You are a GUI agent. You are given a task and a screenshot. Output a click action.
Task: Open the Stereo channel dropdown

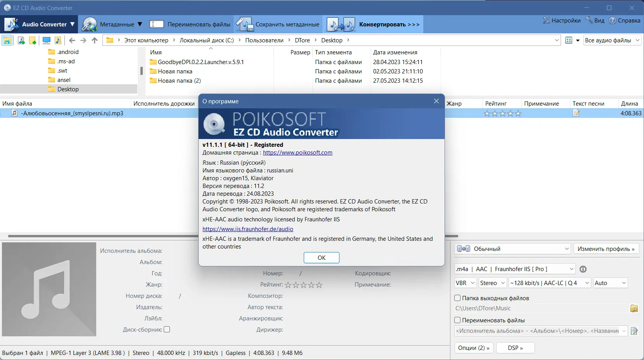[x=492, y=283]
